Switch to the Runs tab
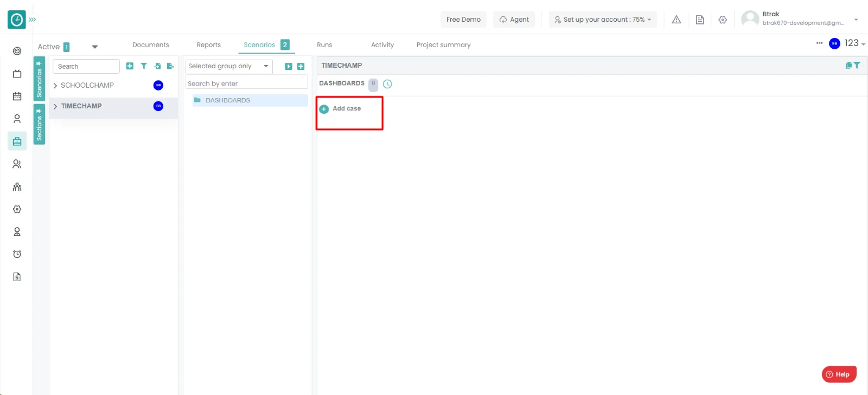The image size is (868, 395). tap(324, 45)
